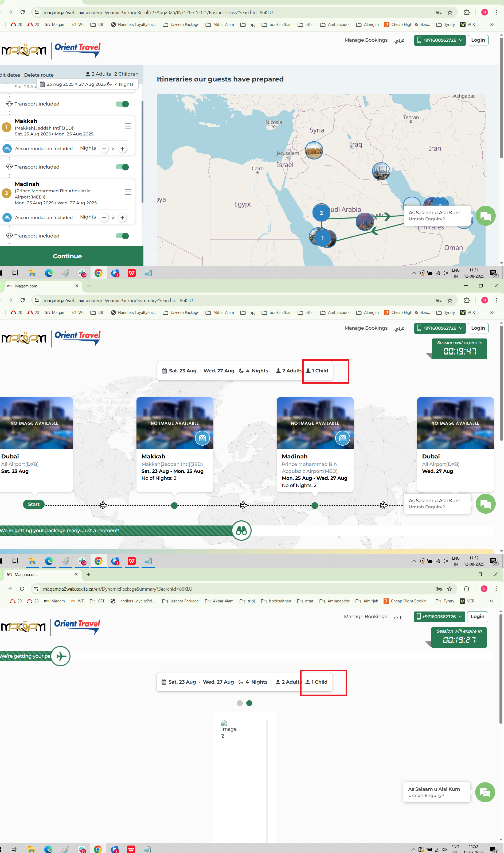
Task: Expand phone number dropdown on itineraries map page
Action: [x=439, y=40]
